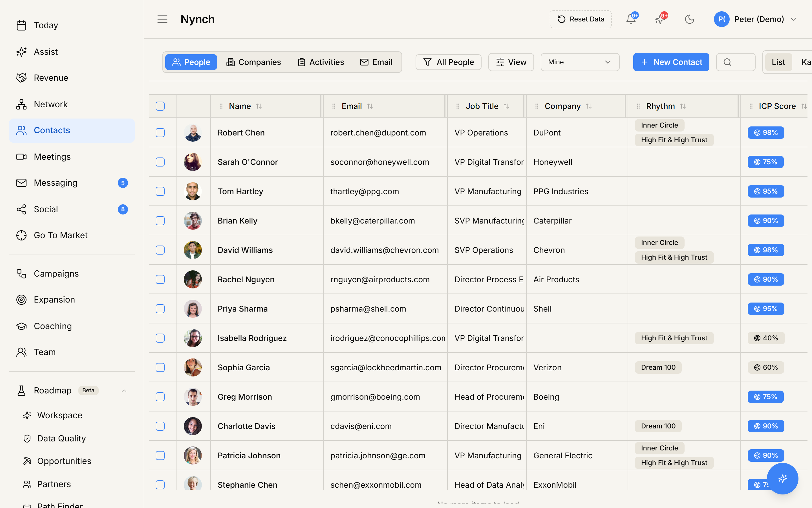Click email bkelly@caterpillar.com
Image resolution: width=812 pixels, height=508 pixels.
tap(372, 221)
